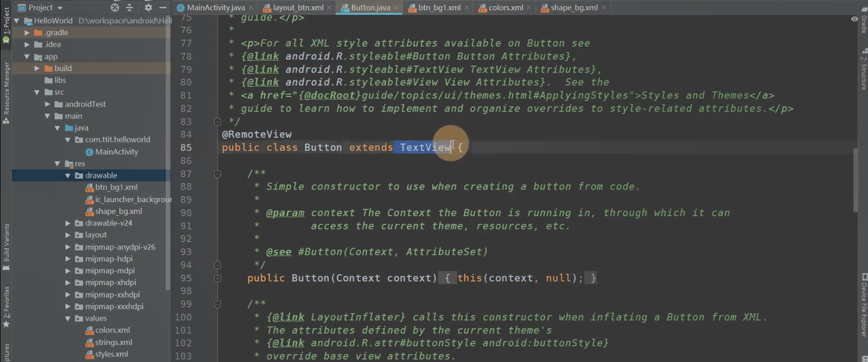The height and width of the screenshot is (362, 868).
Task: Open the 1: Project tool window tab
Action: click(5, 26)
